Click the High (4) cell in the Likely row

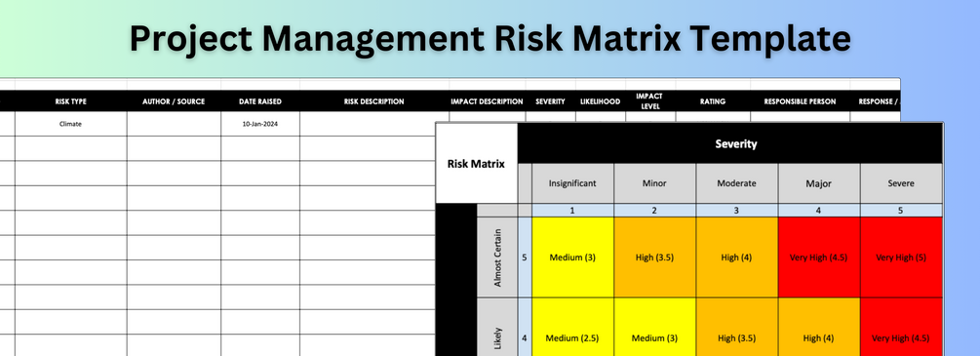819,327
